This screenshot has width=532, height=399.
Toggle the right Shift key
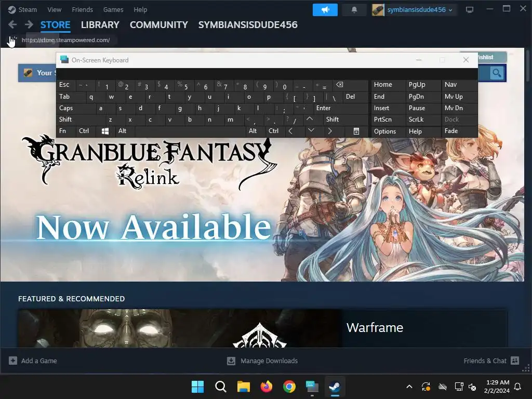(x=345, y=119)
